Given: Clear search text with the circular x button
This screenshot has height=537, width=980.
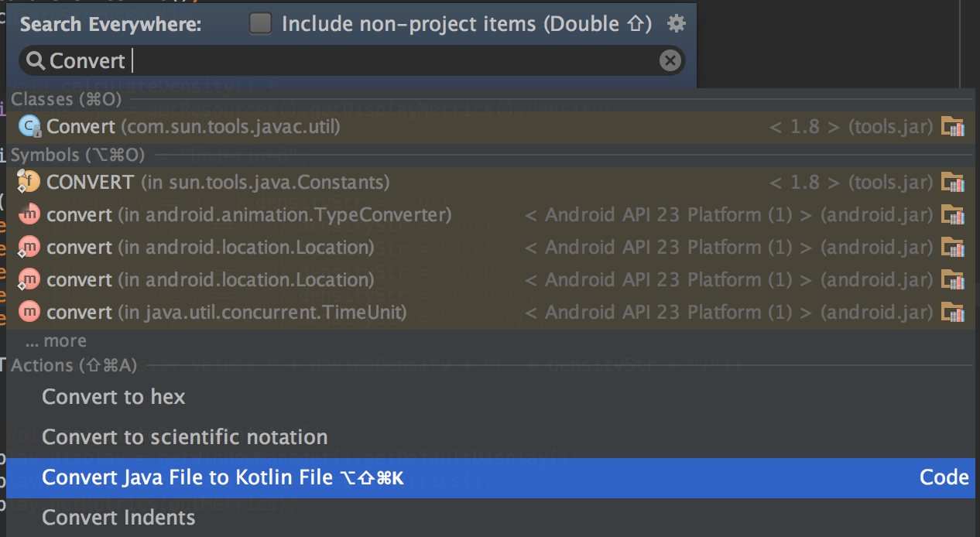Looking at the screenshot, I should pos(670,60).
